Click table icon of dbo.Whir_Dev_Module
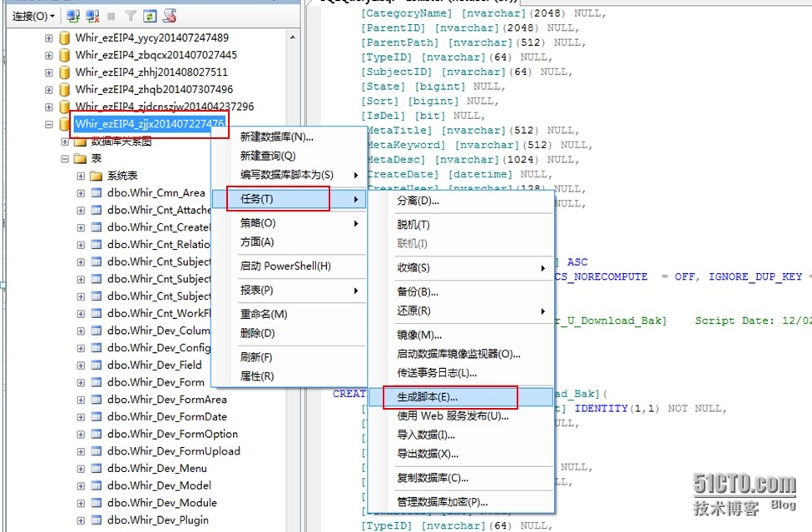This screenshot has height=532, width=812. 96,503
